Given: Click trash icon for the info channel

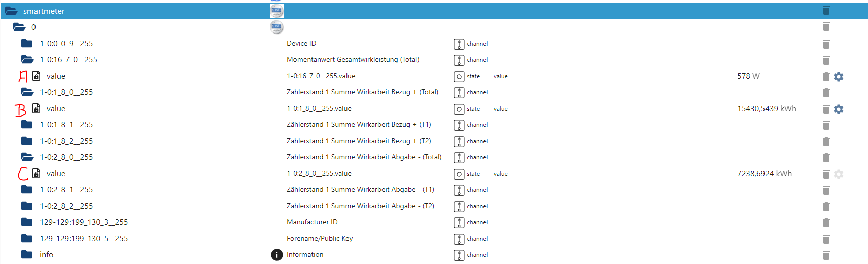Looking at the screenshot, I should pyautogui.click(x=826, y=255).
